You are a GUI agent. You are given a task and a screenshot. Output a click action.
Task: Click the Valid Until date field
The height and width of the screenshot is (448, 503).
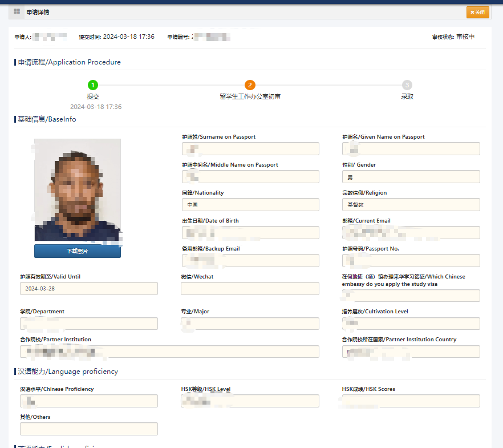point(89,289)
